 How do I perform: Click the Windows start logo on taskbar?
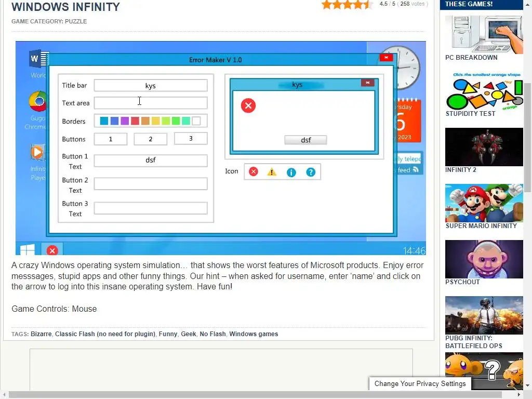(x=28, y=250)
